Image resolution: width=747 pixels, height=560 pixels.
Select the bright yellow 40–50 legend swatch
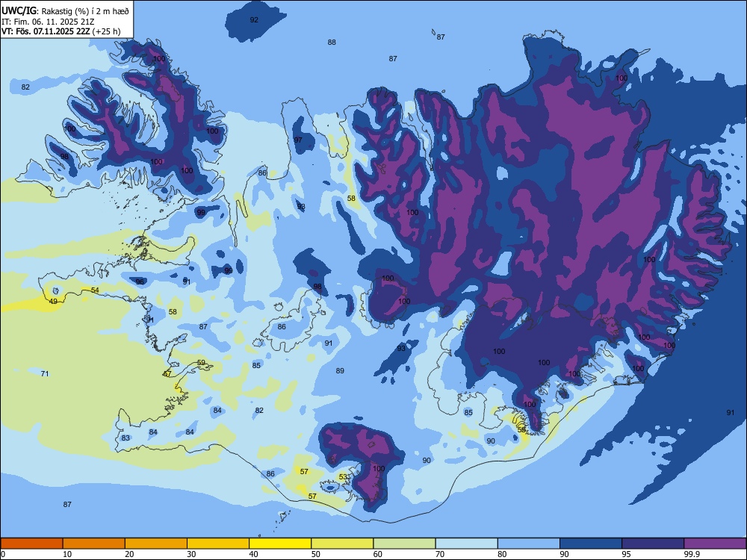280,544
